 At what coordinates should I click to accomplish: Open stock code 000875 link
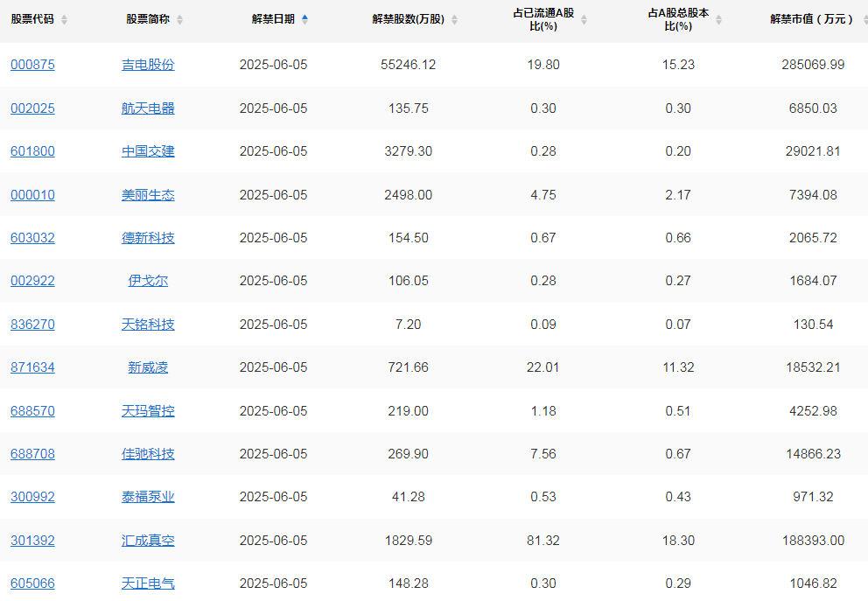(32, 65)
